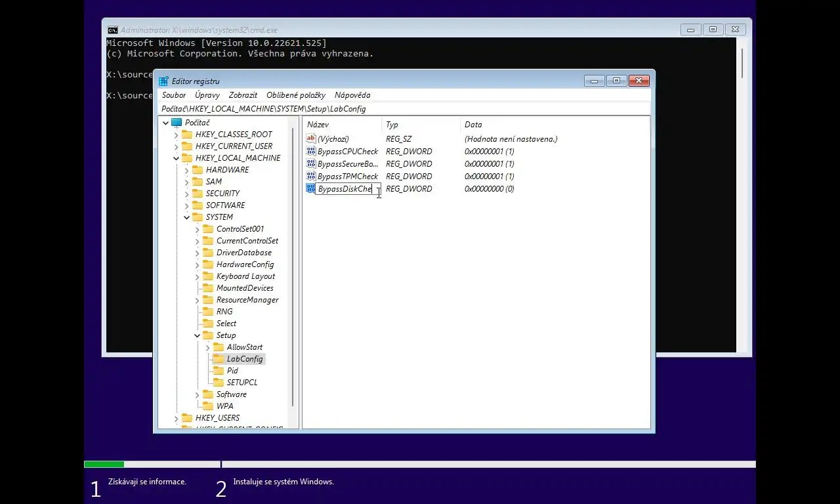This screenshot has width=840, height=504.
Task: Expand the Keyboard Layout key node
Action: (x=197, y=276)
